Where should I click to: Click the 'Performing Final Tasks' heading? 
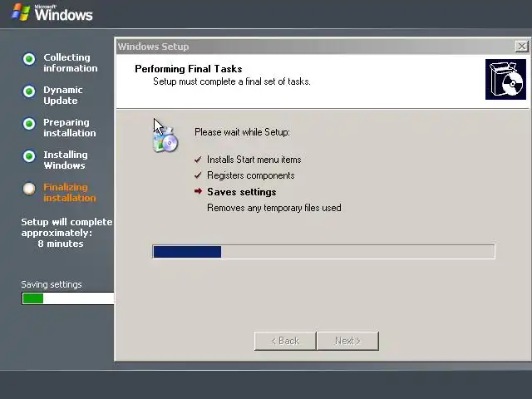point(189,69)
